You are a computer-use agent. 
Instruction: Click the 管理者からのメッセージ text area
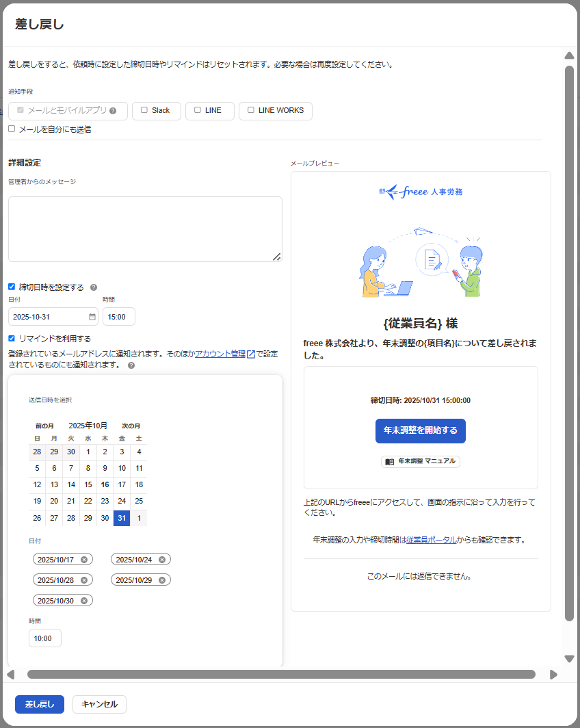pyautogui.click(x=145, y=229)
